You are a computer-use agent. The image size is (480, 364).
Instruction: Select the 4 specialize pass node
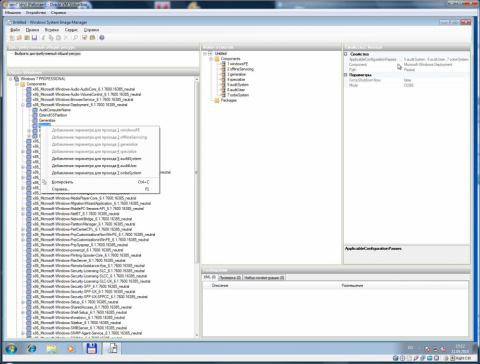(x=236, y=79)
